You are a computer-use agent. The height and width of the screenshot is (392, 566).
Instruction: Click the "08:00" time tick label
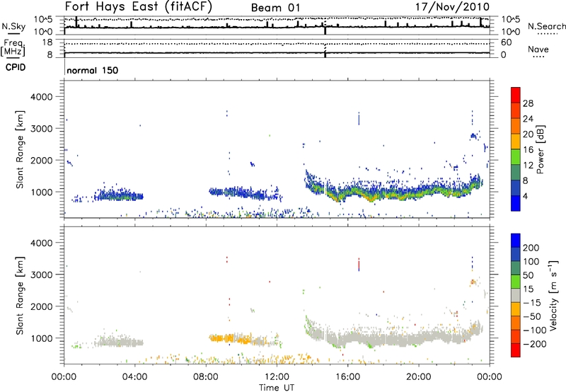pyautogui.click(x=206, y=377)
